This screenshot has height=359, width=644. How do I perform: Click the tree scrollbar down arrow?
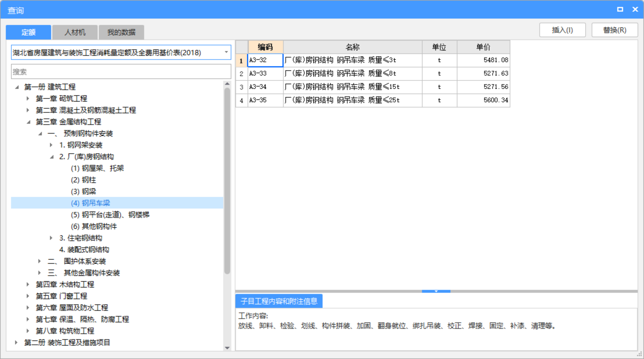pos(227,348)
